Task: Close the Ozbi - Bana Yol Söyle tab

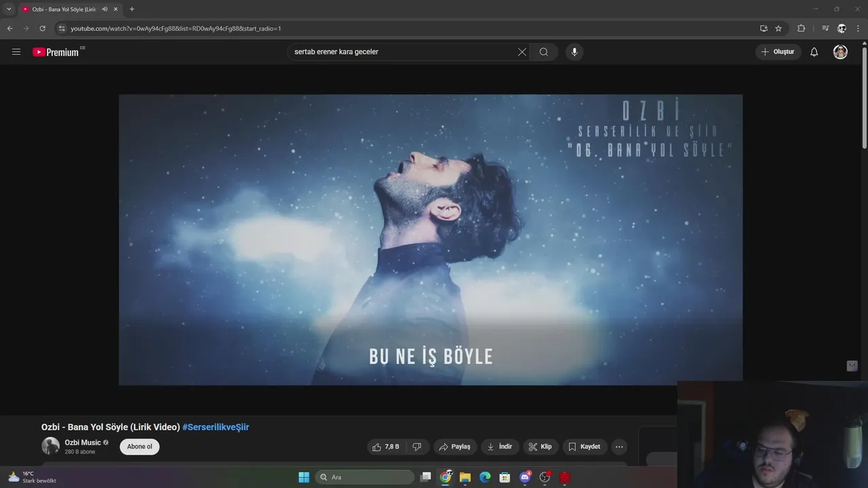Action: pyautogui.click(x=116, y=9)
